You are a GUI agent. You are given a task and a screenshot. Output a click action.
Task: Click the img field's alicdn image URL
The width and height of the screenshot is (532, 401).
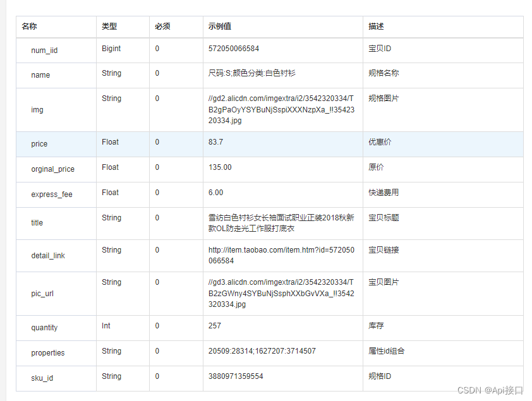pyautogui.click(x=284, y=109)
